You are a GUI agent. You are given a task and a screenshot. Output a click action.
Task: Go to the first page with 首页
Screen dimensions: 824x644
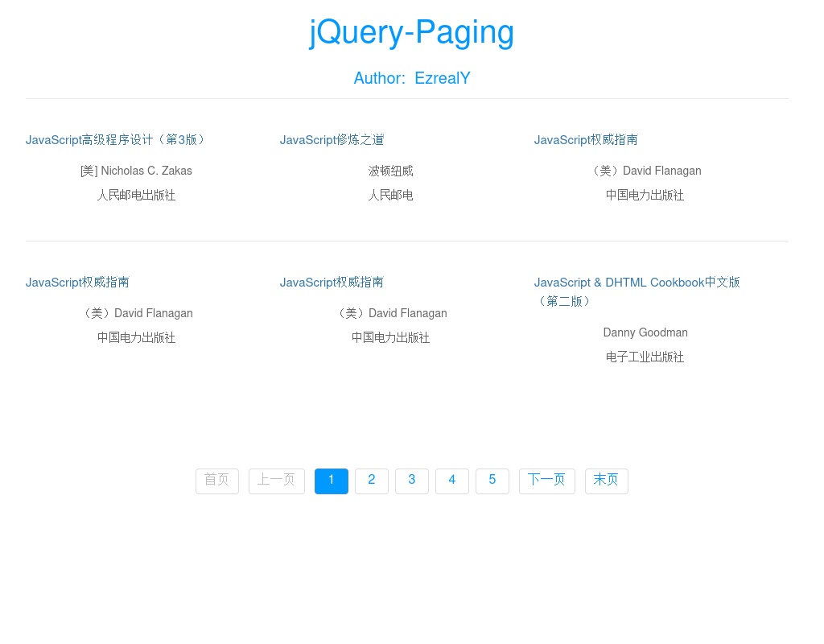point(216,481)
